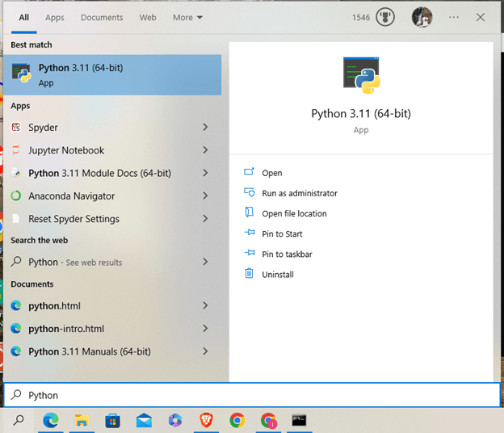Expand the python.html document chevron
Viewport: 504px width, 433px height.
click(205, 305)
